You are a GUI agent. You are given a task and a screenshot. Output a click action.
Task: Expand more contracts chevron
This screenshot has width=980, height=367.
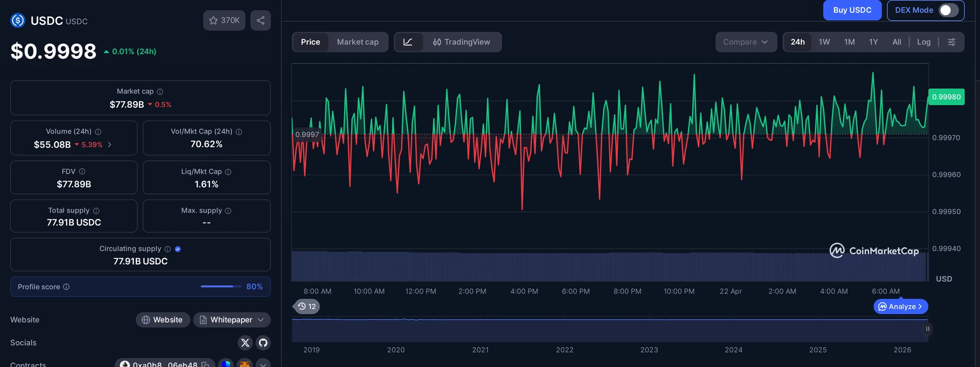pyautogui.click(x=263, y=364)
